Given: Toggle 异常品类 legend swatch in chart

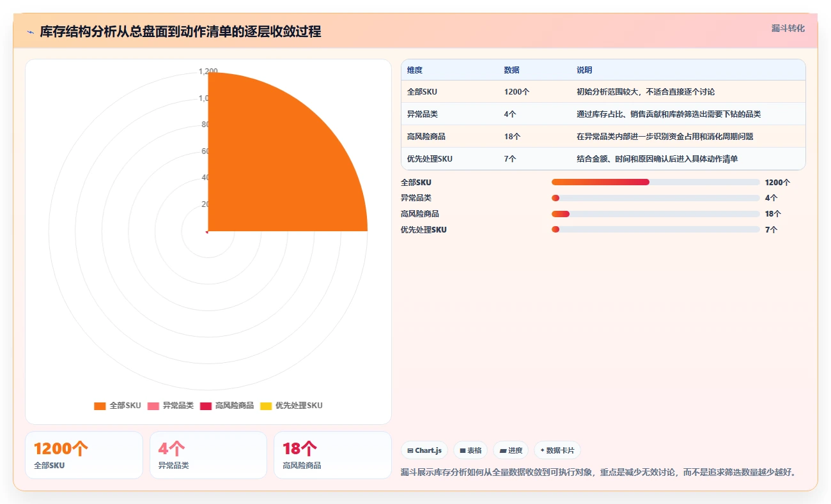Looking at the screenshot, I should tap(153, 406).
